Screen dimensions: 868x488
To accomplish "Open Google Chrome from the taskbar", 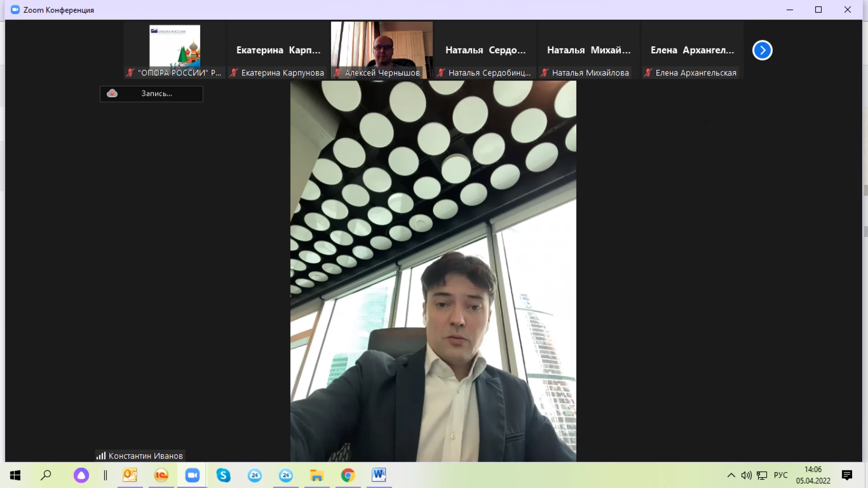I will 348,475.
